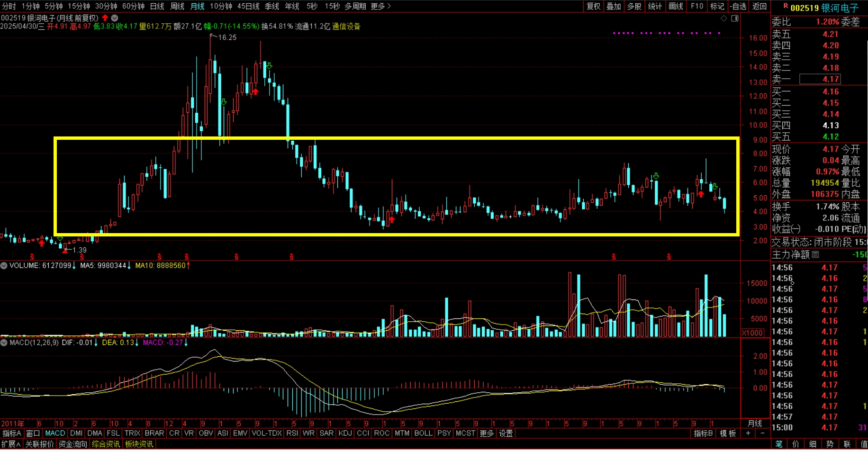Click the red up-arrow beside 银河电子 chart title
Screen dimensions: 868x452
(105, 18)
